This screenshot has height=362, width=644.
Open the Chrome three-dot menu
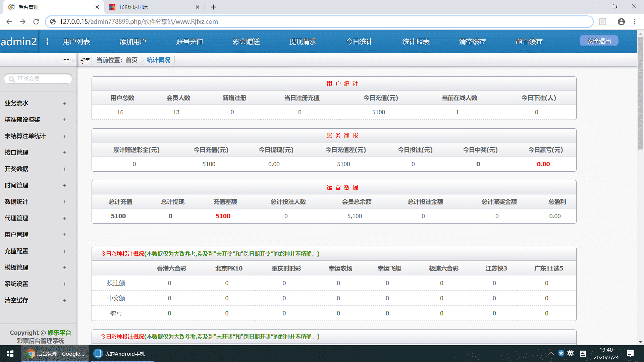pos(635,21)
